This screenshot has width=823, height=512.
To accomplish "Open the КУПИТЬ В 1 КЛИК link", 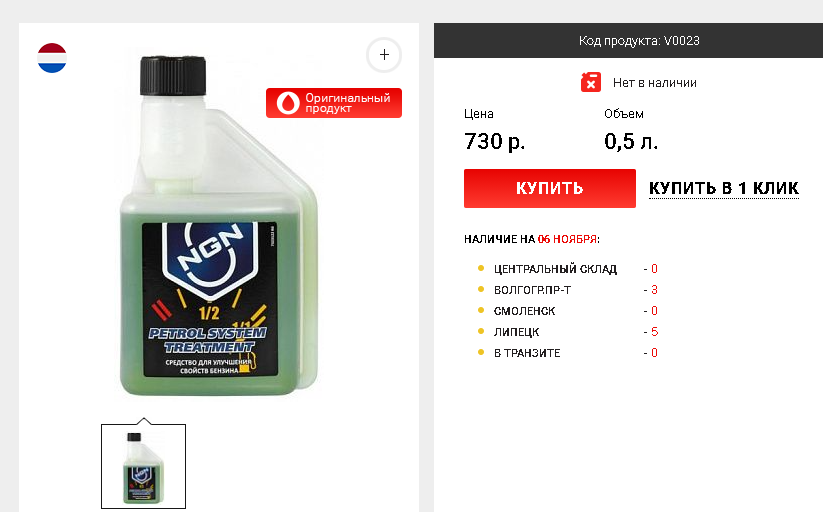I will click(724, 188).
